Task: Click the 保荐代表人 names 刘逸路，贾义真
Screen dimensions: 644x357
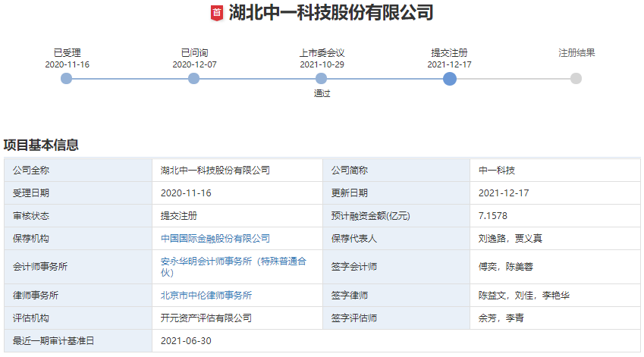Action: tap(510, 239)
